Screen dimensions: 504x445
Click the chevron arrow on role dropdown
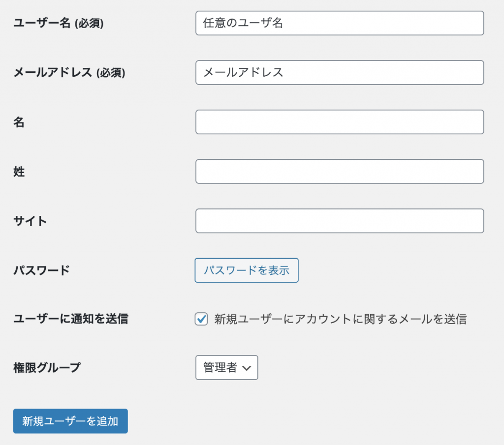[247, 368]
